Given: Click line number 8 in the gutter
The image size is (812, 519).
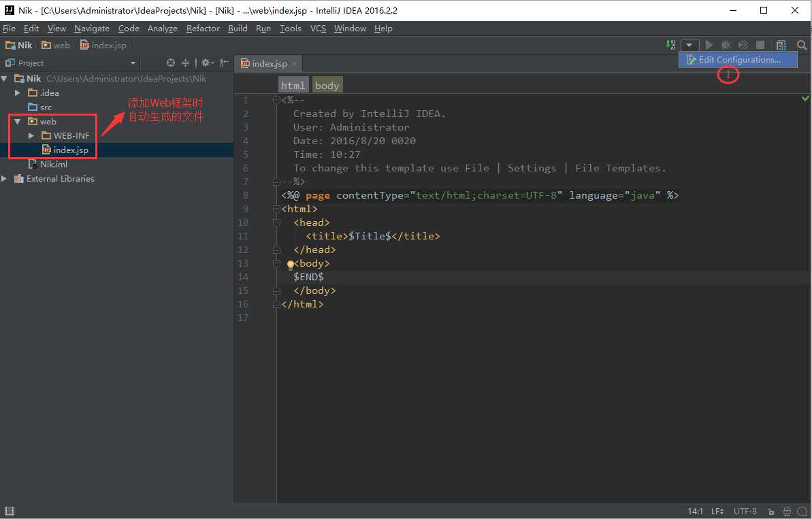Looking at the screenshot, I should (x=246, y=195).
